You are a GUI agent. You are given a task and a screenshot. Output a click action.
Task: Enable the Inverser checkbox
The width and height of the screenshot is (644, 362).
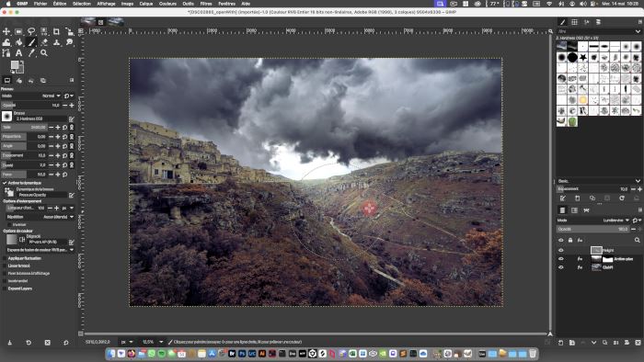pyautogui.click(x=9, y=225)
